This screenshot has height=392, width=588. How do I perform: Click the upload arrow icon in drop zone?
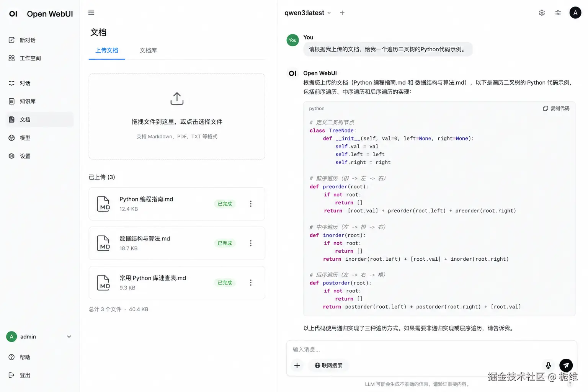coord(177,98)
